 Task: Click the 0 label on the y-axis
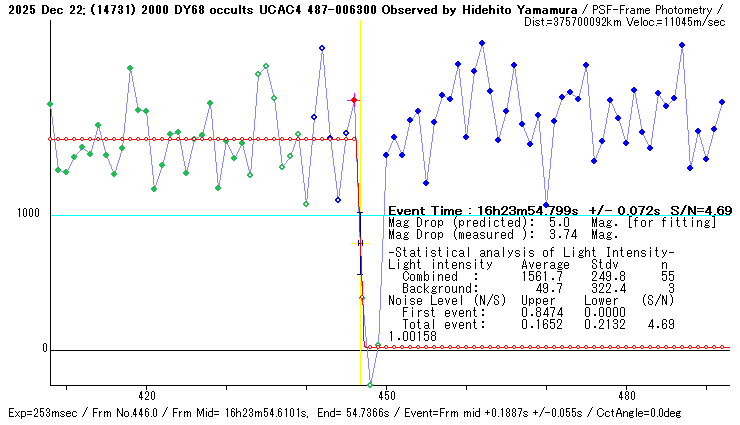pyautogui.click(x=43, y=349)
